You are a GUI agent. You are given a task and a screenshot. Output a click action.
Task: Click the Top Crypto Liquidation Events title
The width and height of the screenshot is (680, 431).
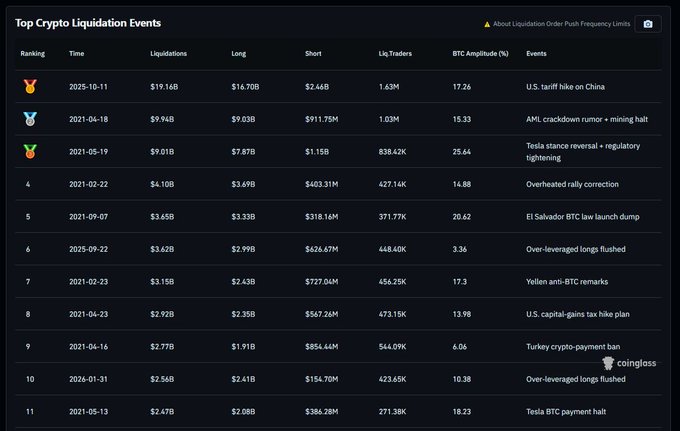click(88, 23)
